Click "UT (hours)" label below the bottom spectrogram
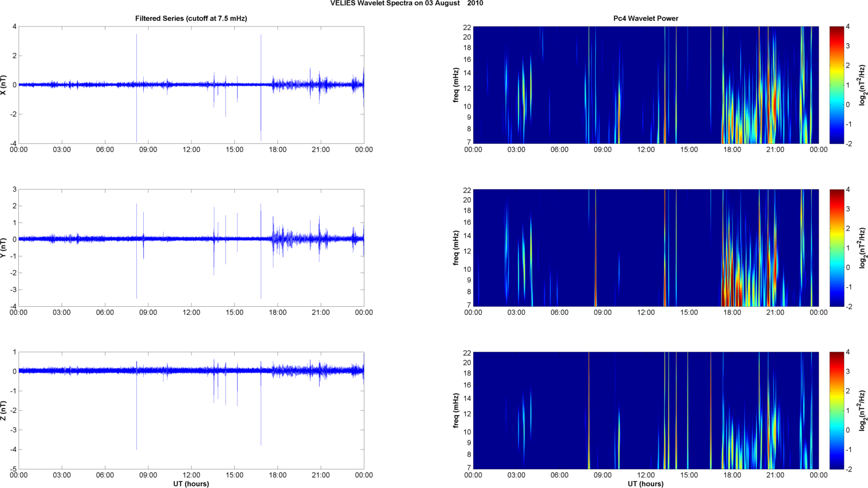This screenshot has width=868, height=488. point(646,484)
